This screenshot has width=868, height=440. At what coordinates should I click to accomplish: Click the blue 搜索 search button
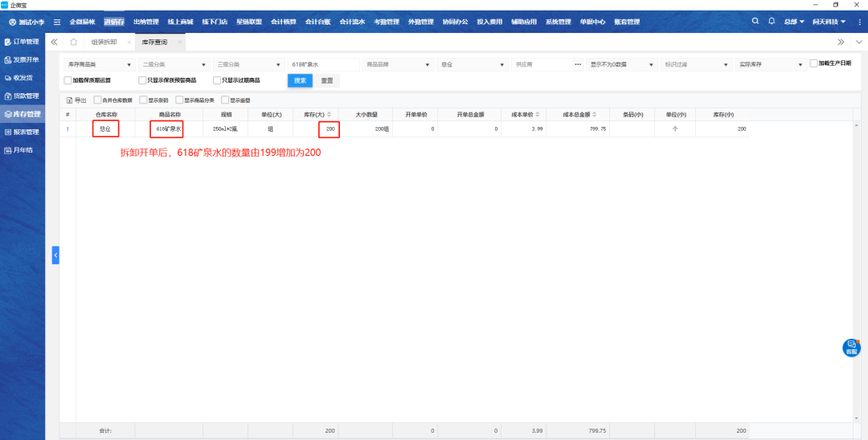(x=300, y=80)
